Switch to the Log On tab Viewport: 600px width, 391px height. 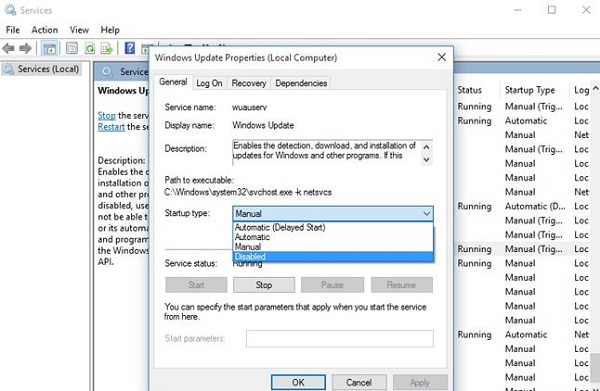tap(209, 83)
